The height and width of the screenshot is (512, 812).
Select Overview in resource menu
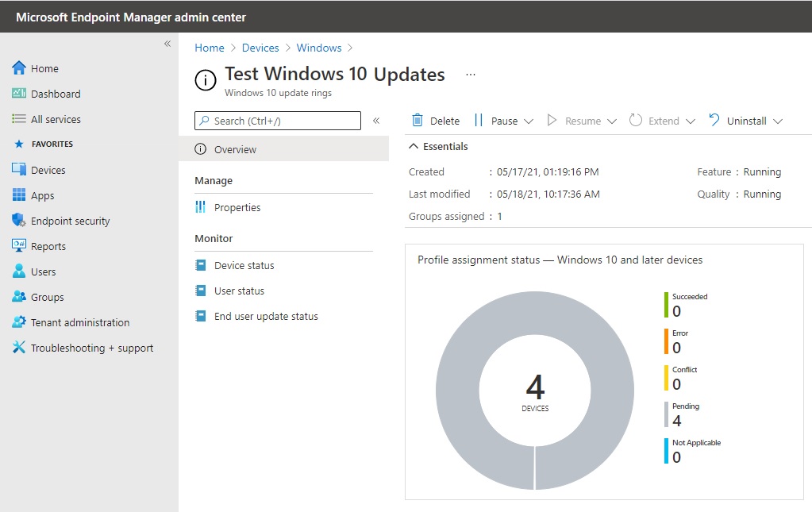click(x=284, y=149)
